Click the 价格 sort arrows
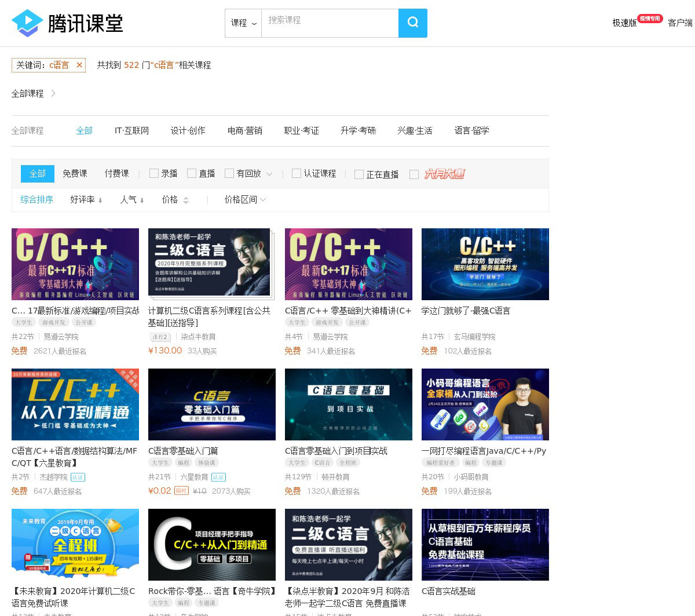 pyautogui.click(x=186, y=200)
